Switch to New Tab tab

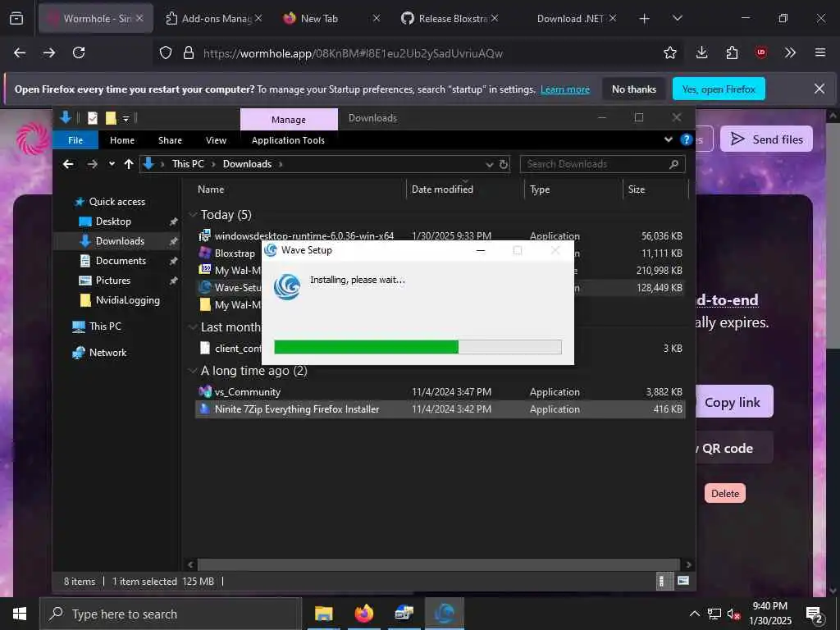coord(331,18)
